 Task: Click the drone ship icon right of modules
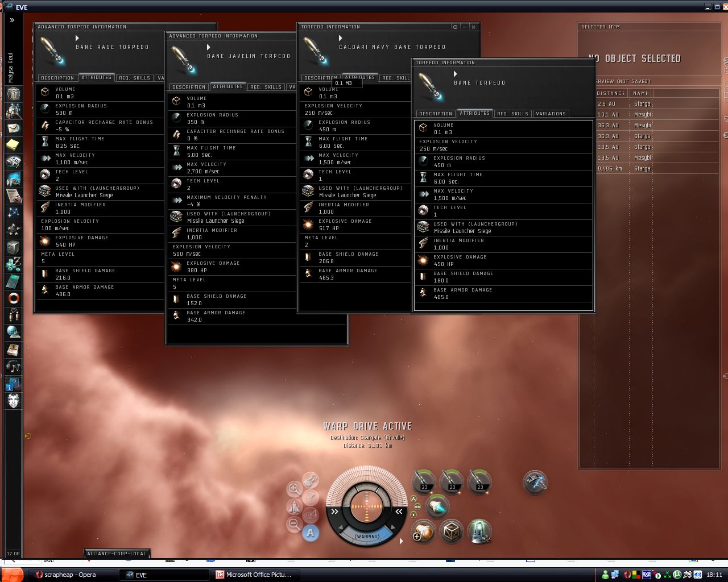click(535, 483)
